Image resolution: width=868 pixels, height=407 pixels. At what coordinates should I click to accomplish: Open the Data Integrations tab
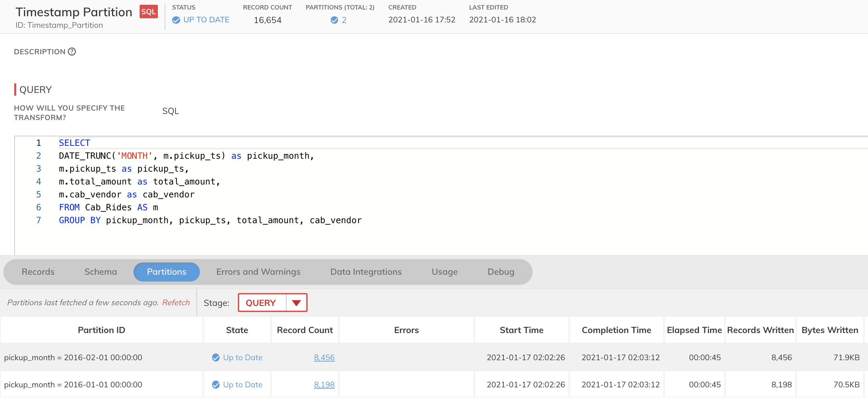coord(366,272)
